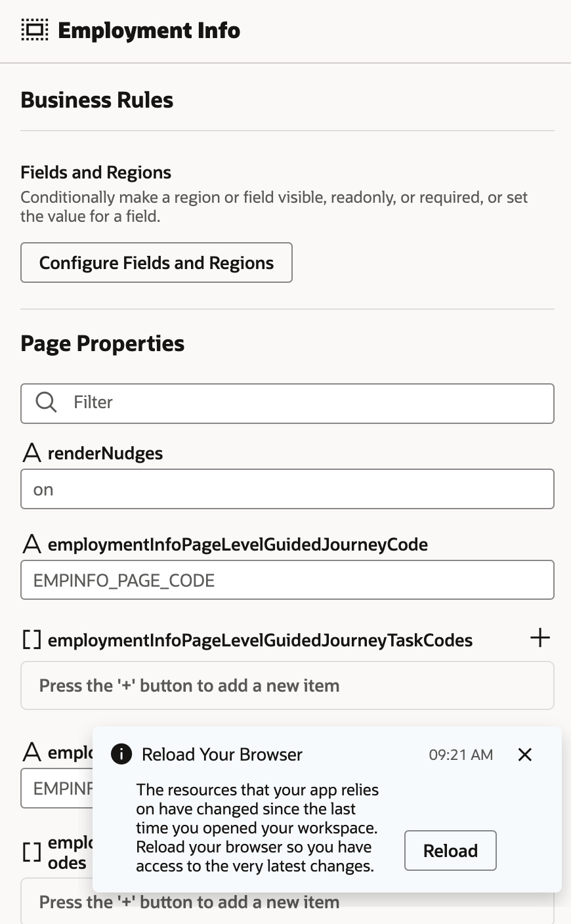This screenshot has width=571, height=924.
Task: Focus the Filter search field
Action: [308, 403]
